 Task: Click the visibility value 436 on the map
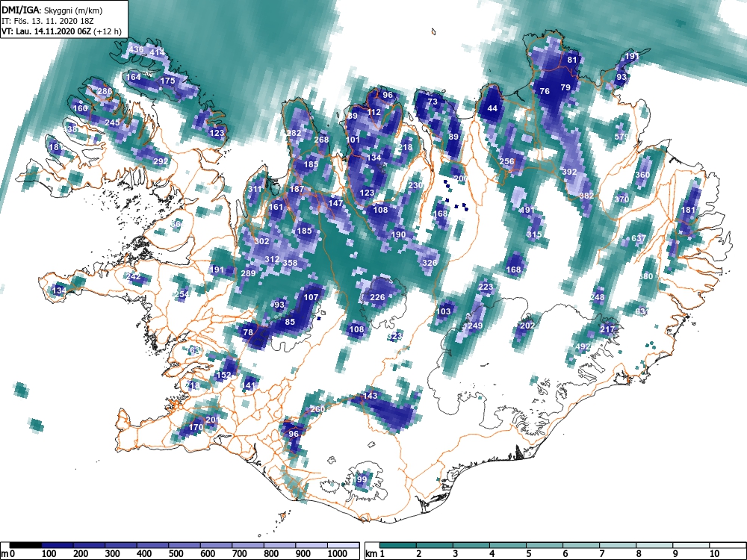pos(136,49)
